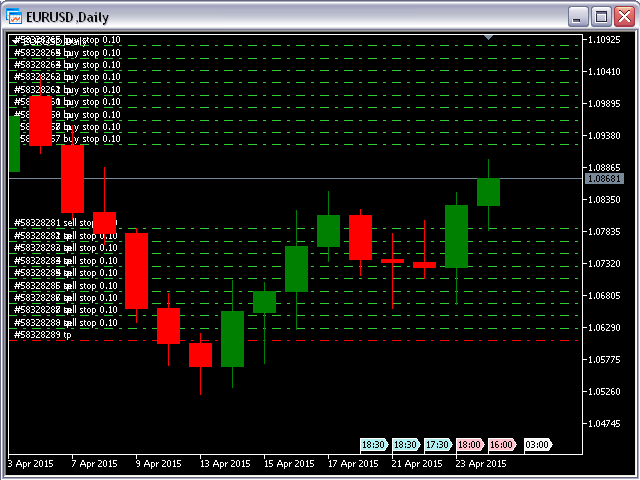Select the 17:30 news event marker
The image size is (640, 480).
[437, 444]
